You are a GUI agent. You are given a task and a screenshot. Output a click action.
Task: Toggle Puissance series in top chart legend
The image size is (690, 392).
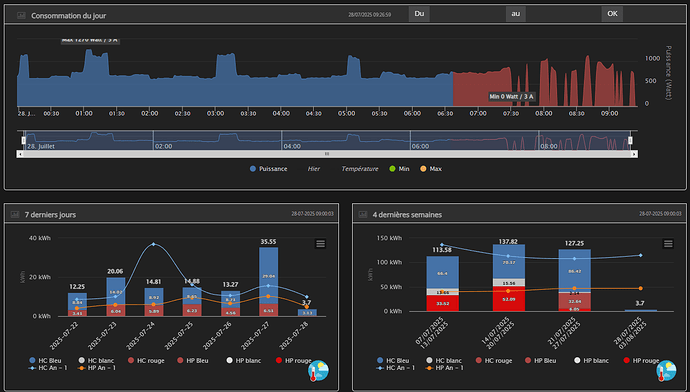coord(268,169)
